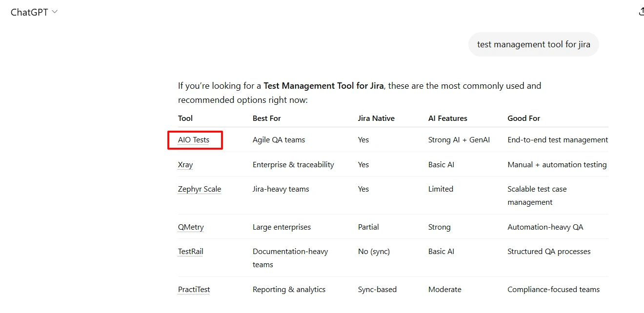Select the 'Enterprise & traceability' cell

[x=293, y=165]
